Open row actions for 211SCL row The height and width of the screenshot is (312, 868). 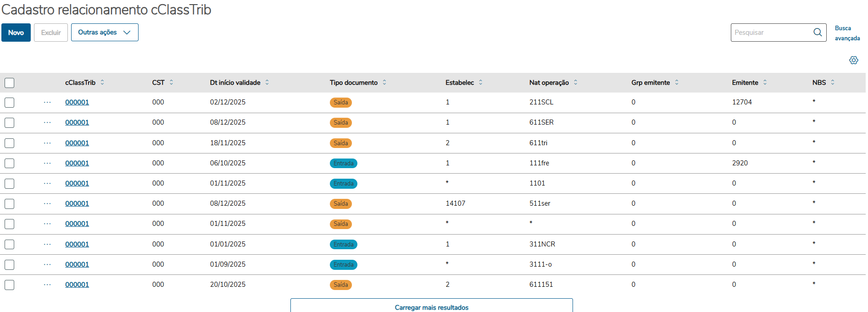coord(47,102)
